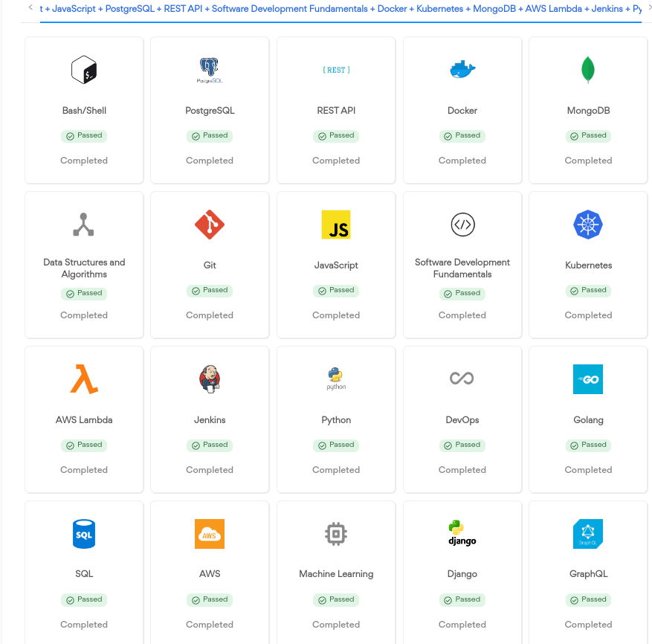This screenshot has height=644, width=652.
Task: Click the Golang GO icon
Action: pos(588,379)
